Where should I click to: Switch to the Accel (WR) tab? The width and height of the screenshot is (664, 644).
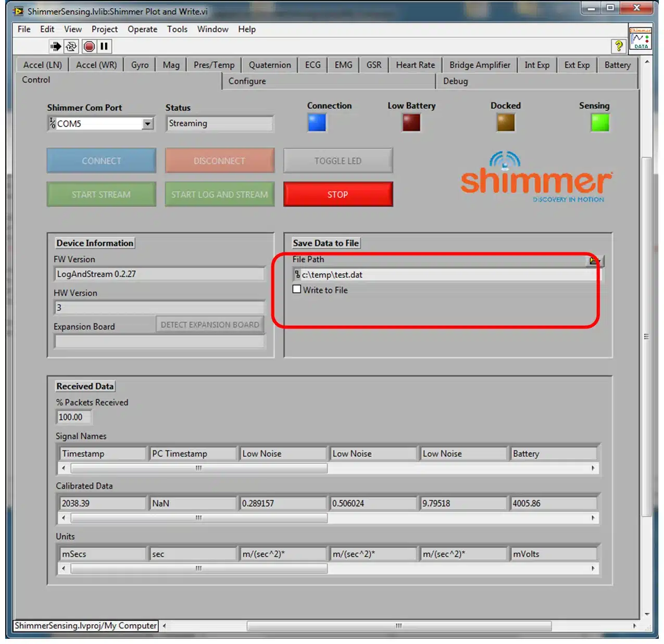(x=96, y=65)
